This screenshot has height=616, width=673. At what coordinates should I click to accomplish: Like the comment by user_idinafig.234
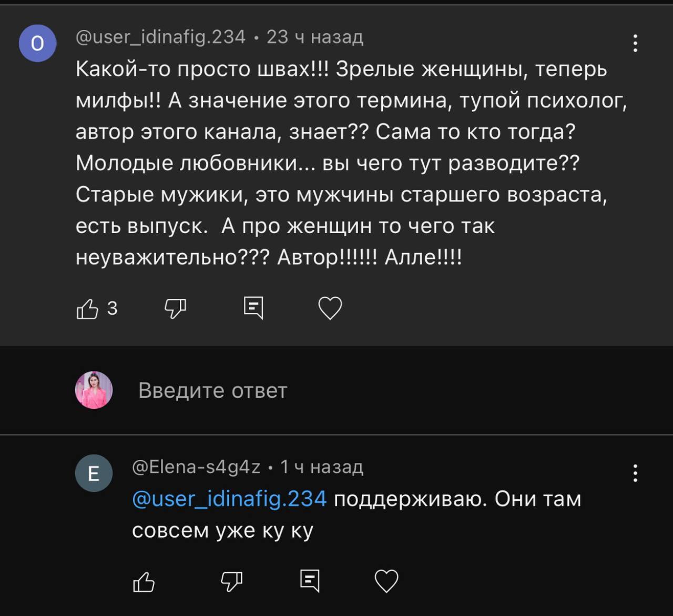click(x=88, y=309)
